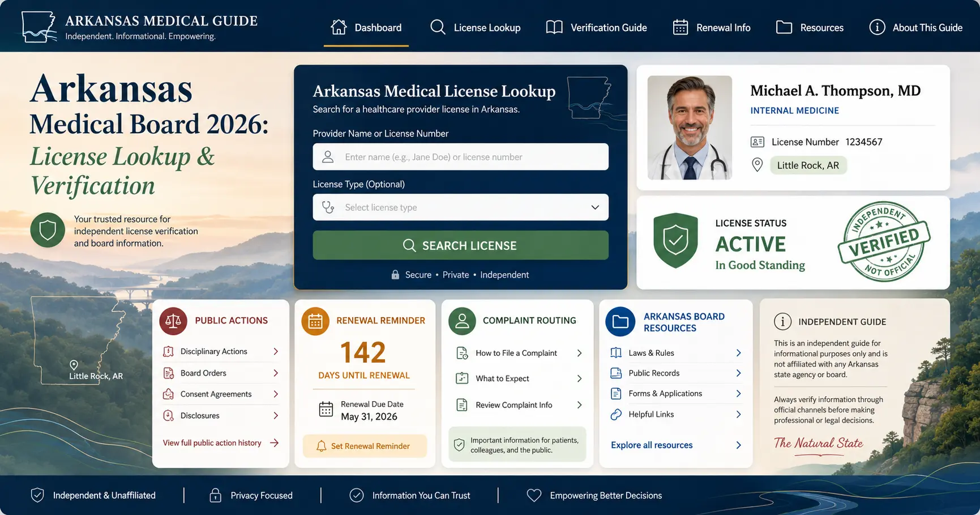Screen dimensions: 980x515
Task: Click the provider name or license number field
Action: 460,157
